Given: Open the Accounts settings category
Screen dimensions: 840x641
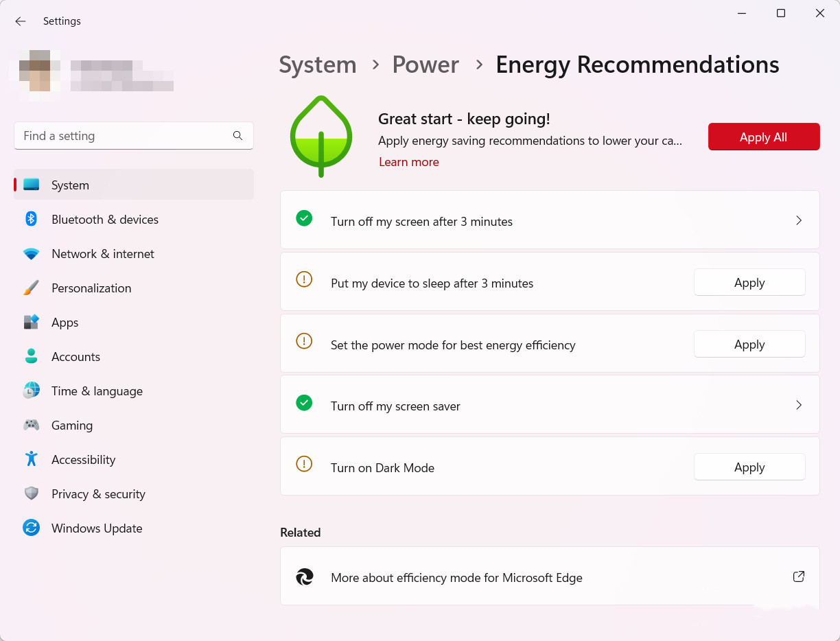Looking at the screenshot, I should pos(75,357).
